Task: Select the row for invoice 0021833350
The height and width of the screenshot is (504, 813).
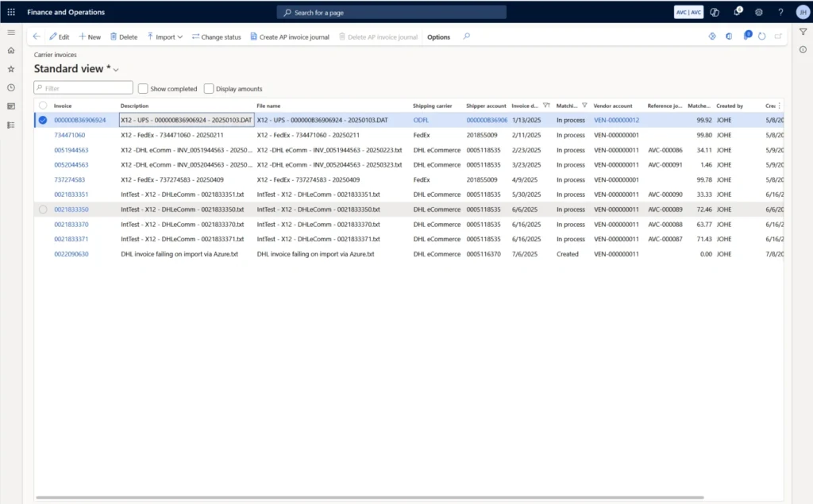Action: pyautogui.click(x=43, y=210)
